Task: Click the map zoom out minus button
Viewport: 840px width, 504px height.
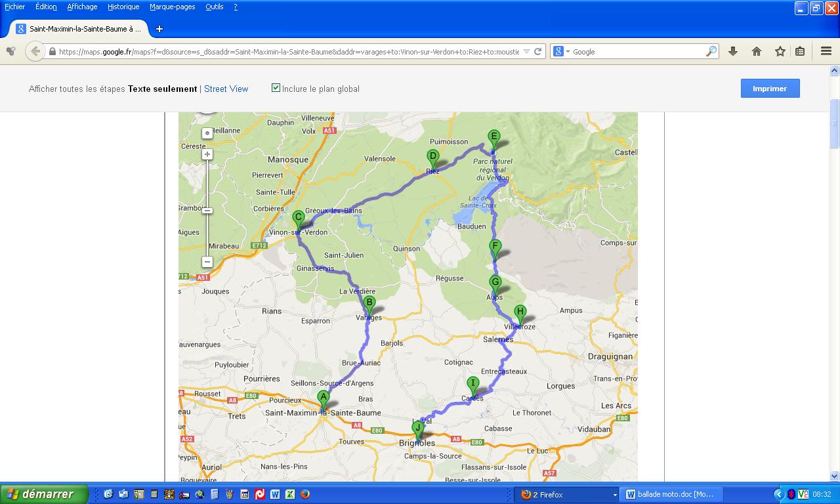Action: click(207, 262)
